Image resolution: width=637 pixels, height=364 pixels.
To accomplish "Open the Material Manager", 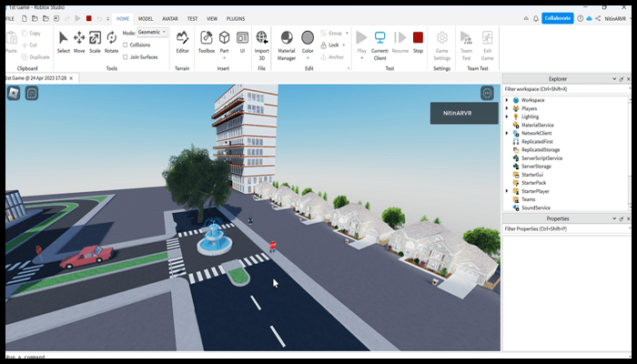I will pyautogui.click(x=287, y=45).
